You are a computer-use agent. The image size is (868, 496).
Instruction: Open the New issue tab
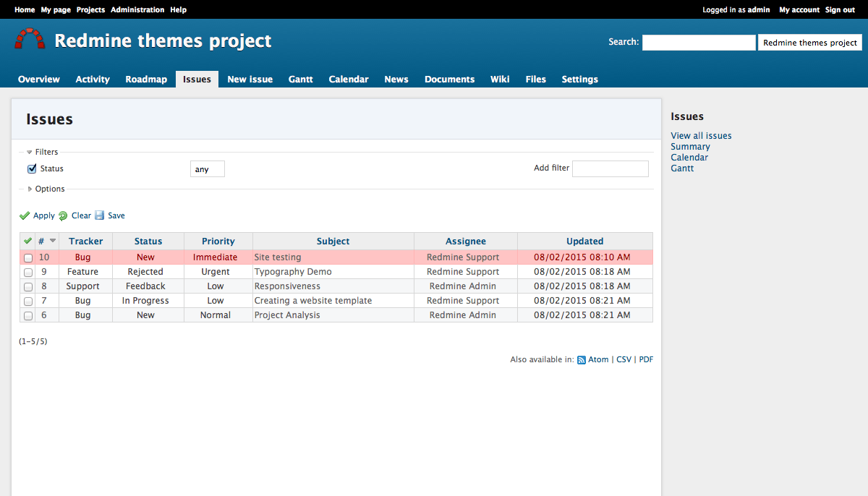click(250, 80)
